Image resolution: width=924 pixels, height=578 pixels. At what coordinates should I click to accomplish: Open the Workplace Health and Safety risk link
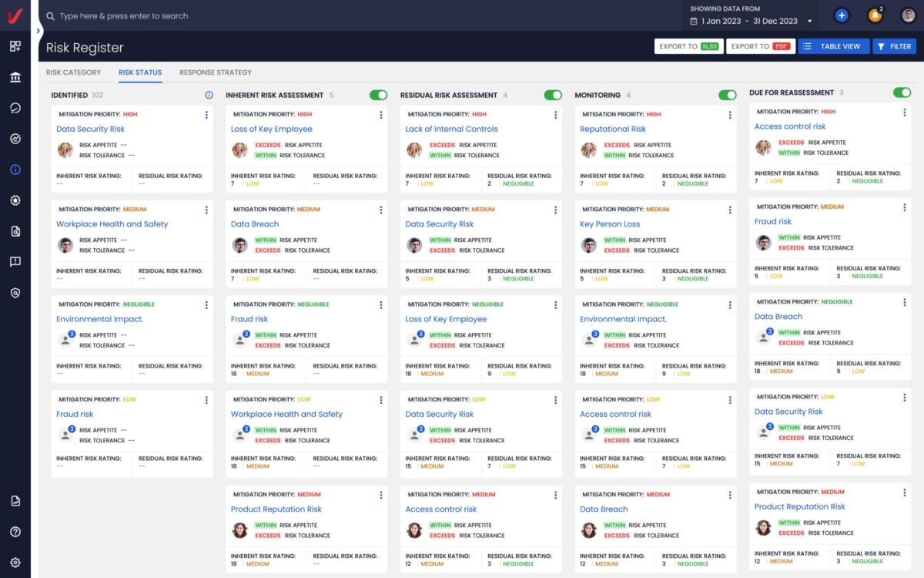[112, 224]
